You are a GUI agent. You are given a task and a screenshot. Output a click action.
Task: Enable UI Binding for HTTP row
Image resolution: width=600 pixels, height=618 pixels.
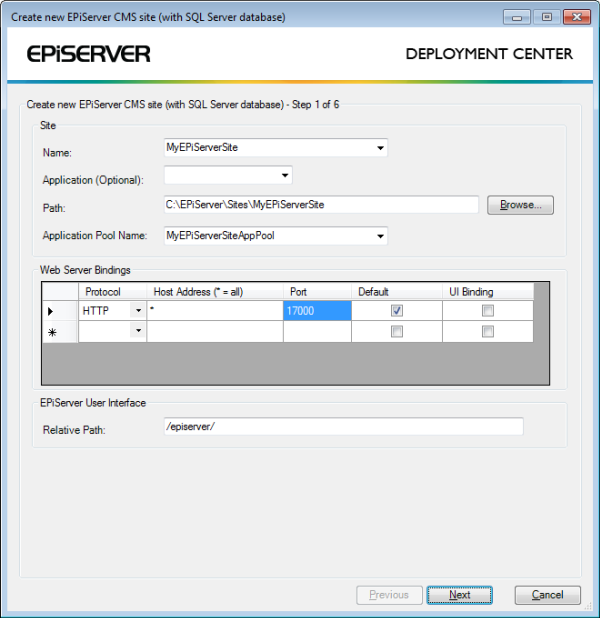pos(488,311)
